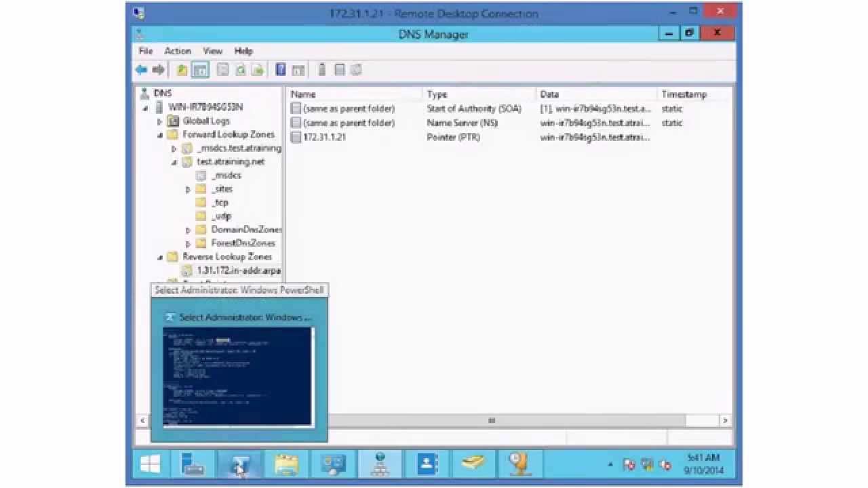The image size is (868, 488).
Task: Click the blue address book taskbar icon
Action: coord(427,464)
